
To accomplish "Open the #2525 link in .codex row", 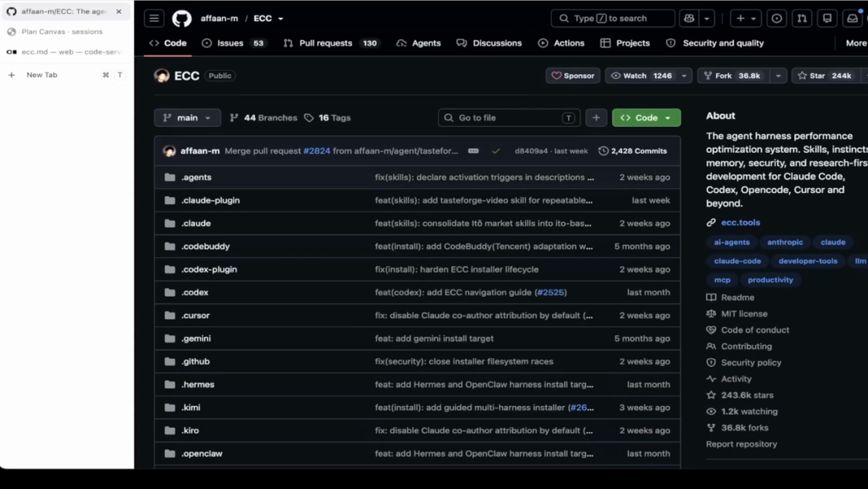I will [x=551, y=293].
